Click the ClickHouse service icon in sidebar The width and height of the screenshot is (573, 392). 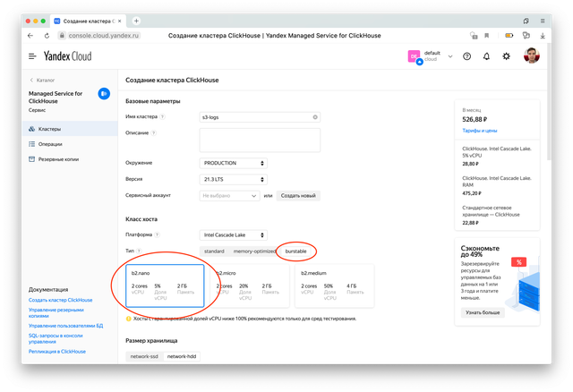click(104, 93)
